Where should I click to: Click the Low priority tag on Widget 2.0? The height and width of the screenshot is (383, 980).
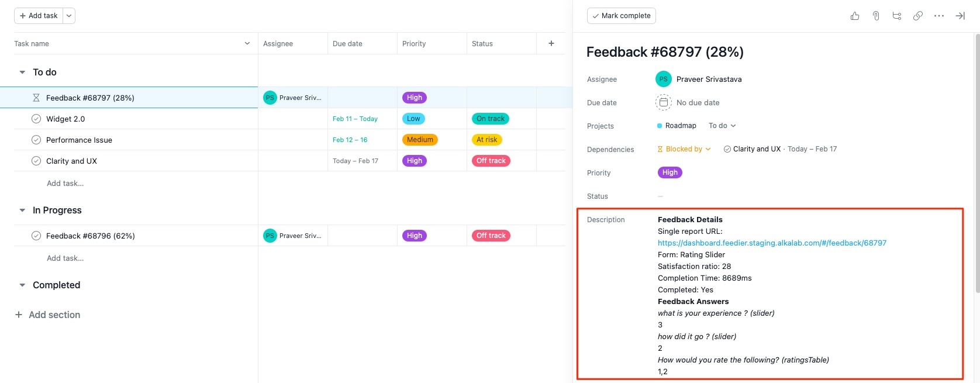click(x=413, y=119)
